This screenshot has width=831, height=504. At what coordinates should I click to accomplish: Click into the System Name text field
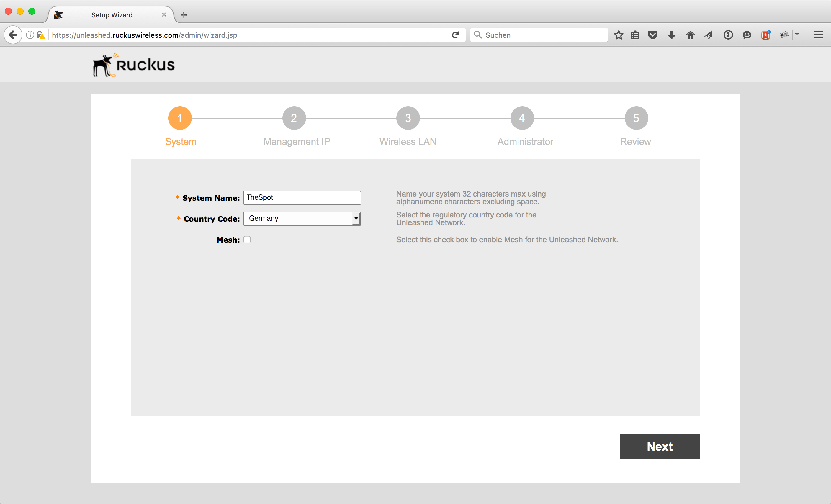point(302,197)
